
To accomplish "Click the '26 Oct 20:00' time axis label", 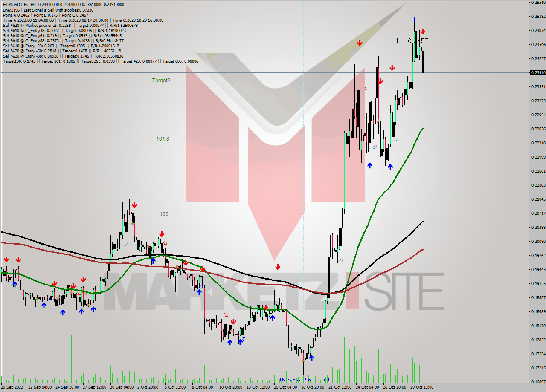I will pos(394,387).
